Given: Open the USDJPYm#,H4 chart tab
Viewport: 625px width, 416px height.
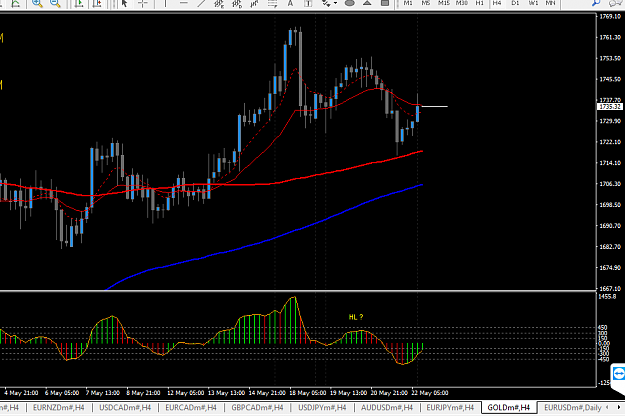Looking at the screenshot, I should tap(322, 408).
